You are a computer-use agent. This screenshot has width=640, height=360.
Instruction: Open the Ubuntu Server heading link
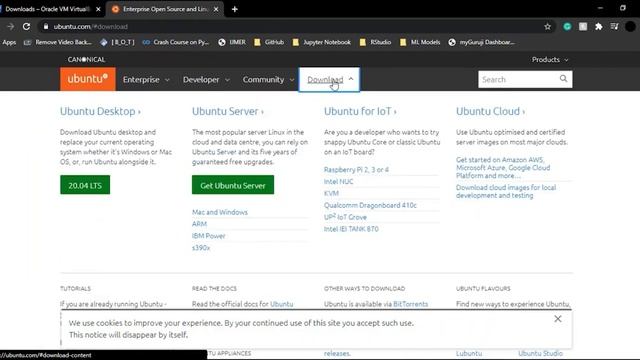(228, 111)
